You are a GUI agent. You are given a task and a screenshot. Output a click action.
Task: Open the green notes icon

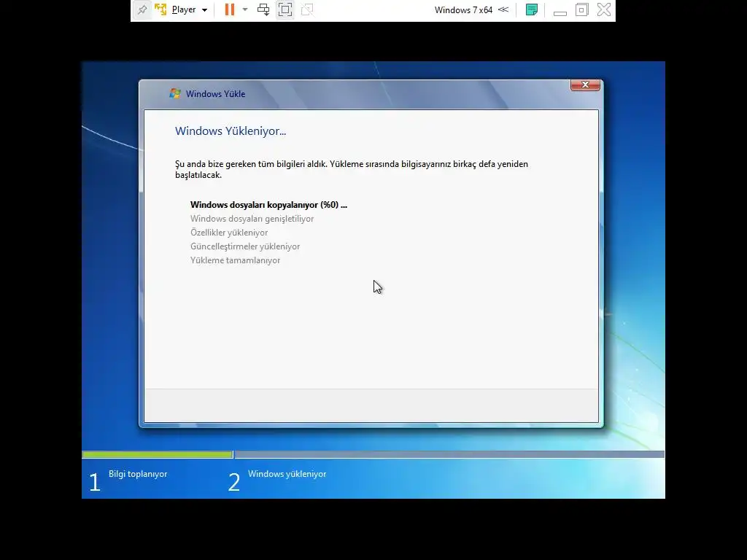click(x=532, y=9)
